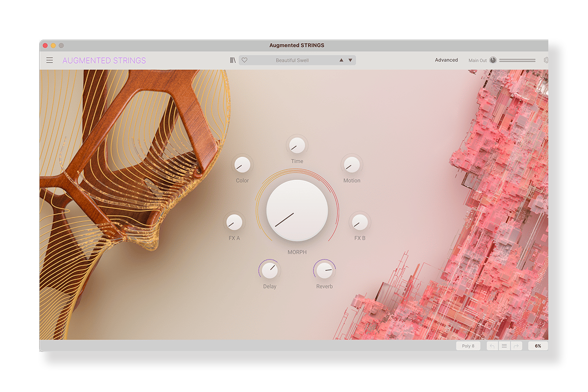
Task: Click the MORPH label
Action: pyautogui.click(x=297, y=252)
